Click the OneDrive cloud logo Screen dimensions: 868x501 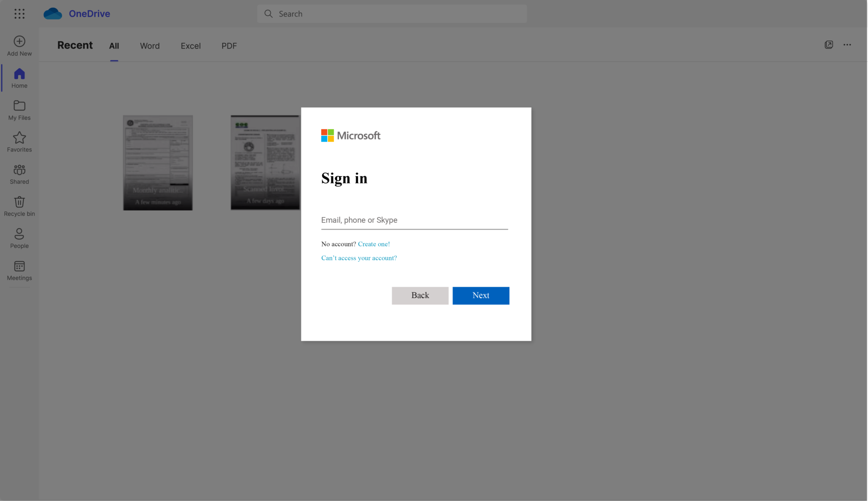(53, 14)
